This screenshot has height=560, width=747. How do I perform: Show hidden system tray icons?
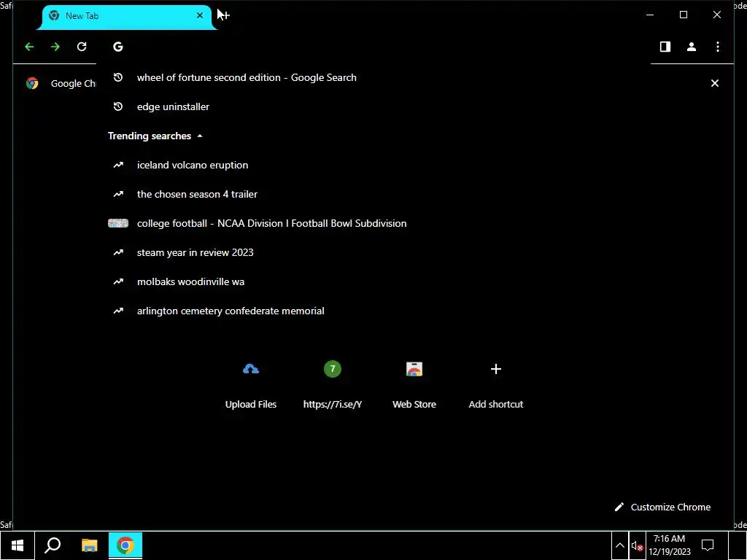620,545
